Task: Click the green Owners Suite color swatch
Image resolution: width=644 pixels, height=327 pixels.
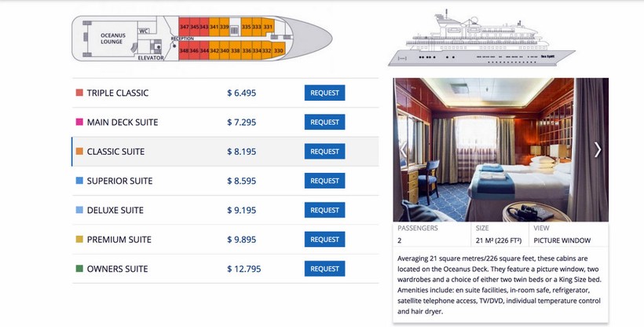Action: [79, 269]
